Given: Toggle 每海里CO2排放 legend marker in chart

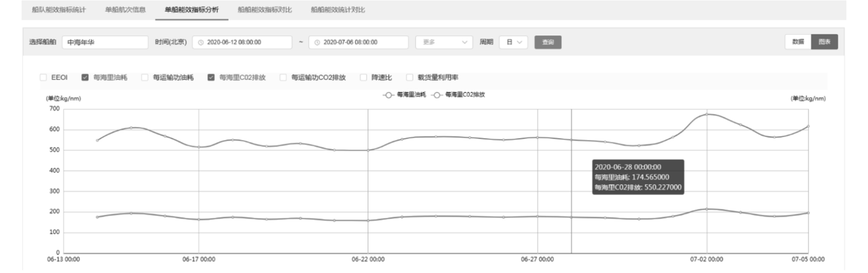Looking at the screenshot, I should tap(437, 95).
